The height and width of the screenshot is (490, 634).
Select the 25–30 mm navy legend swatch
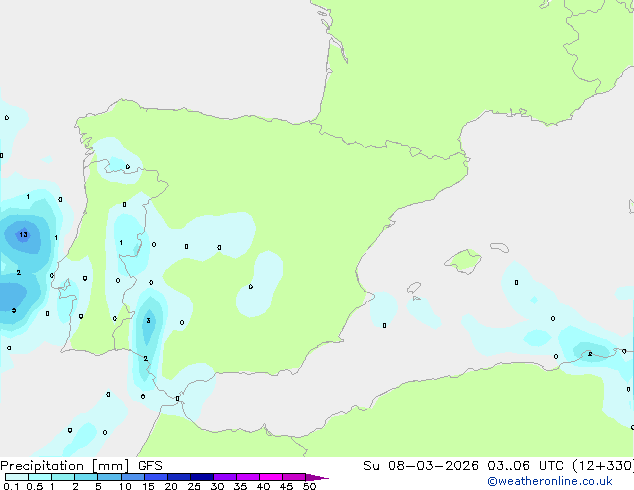202,477
